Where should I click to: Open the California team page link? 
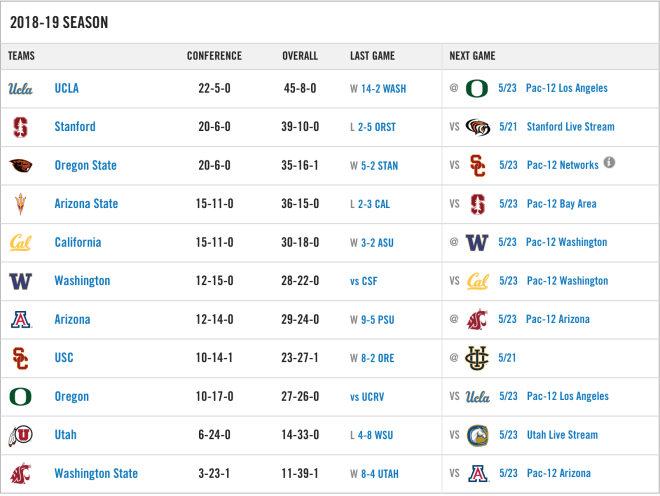(x=78, y=243)
